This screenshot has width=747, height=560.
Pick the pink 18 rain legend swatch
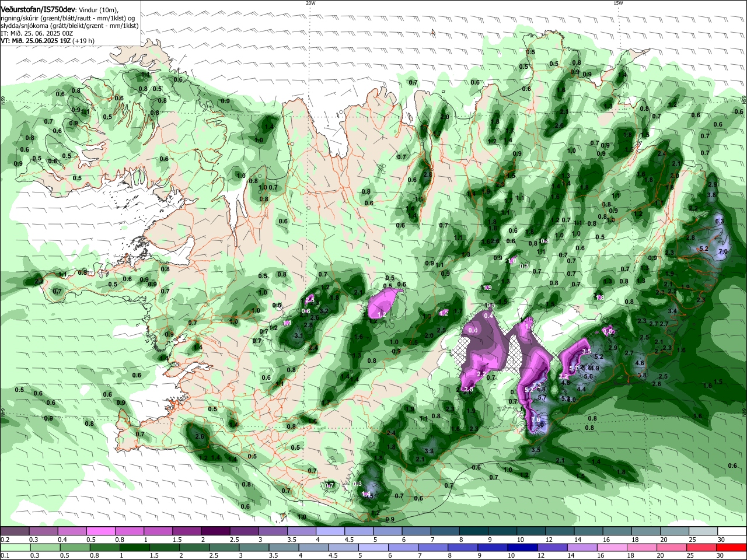coord(641,548)
